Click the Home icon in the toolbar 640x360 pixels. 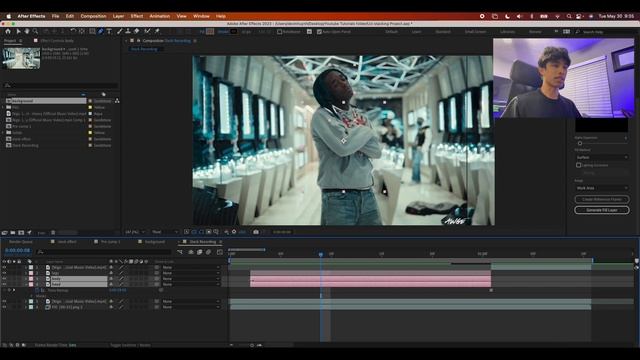(8, 31)
